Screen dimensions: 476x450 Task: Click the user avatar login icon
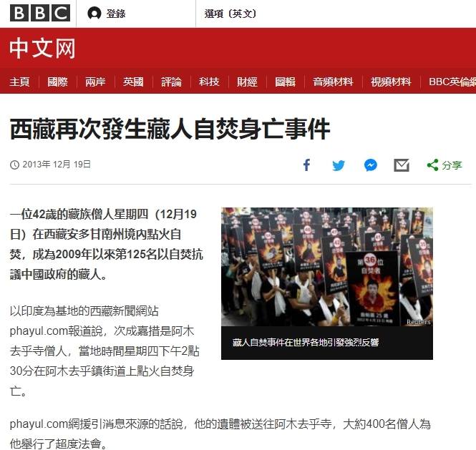point(94,14)
